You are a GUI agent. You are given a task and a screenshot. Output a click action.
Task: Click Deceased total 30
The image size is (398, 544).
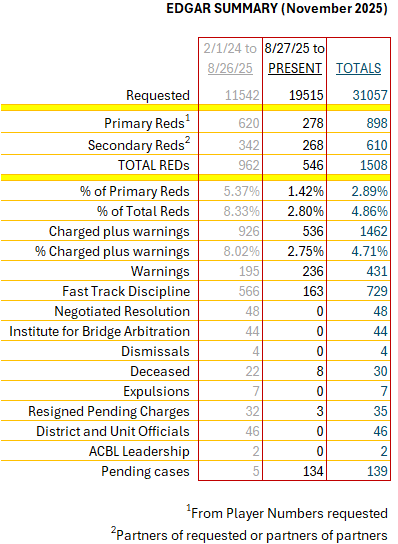click(x=380, y=371)
